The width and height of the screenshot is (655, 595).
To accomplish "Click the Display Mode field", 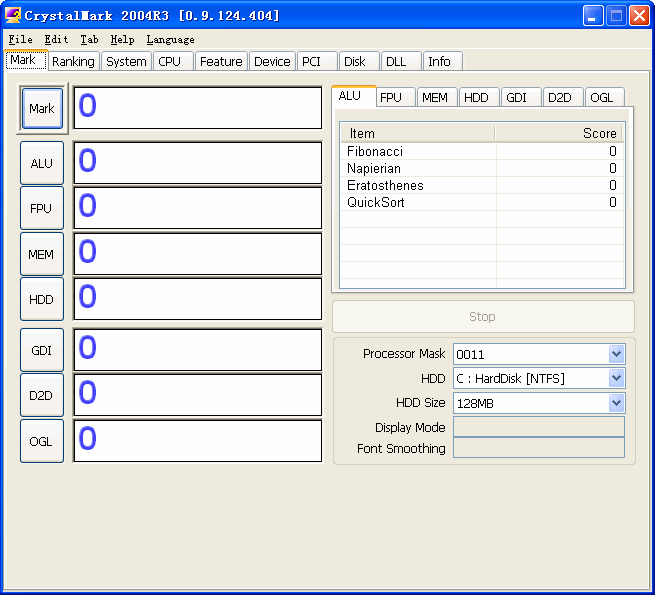I will coord(538,427).
